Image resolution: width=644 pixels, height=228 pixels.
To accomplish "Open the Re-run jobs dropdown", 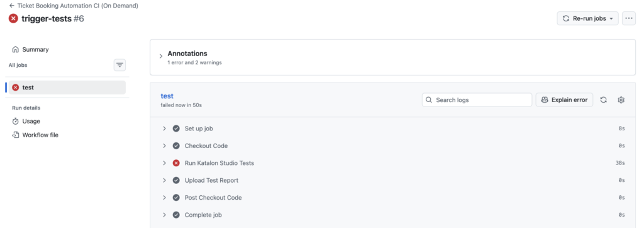I will point(587,18).
